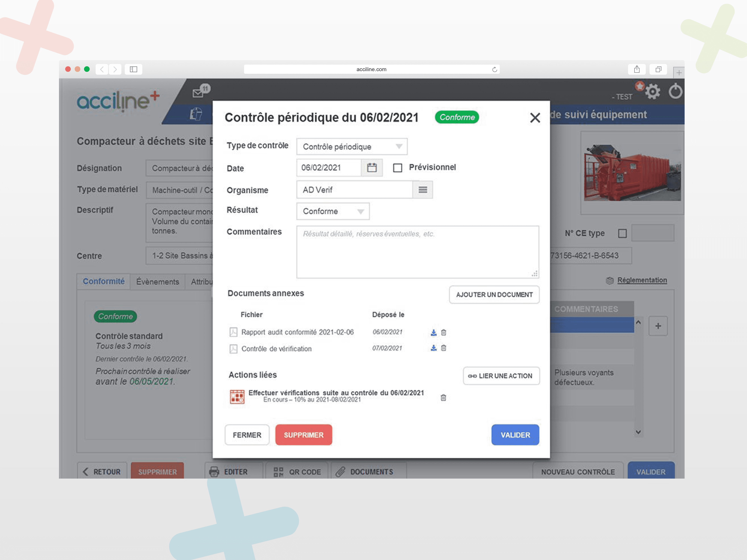Screen dimensions: 747x560
Task: Click the Date input field
Action: 329,168
